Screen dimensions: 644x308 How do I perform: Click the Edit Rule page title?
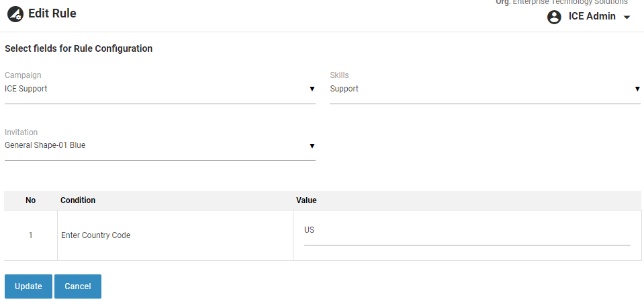(x=52, y=13)
